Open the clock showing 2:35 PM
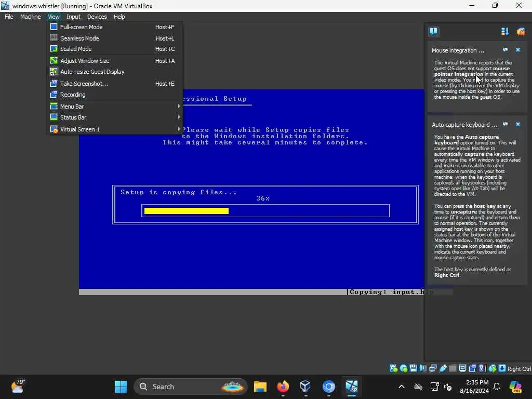 click(x=474, y=387)
